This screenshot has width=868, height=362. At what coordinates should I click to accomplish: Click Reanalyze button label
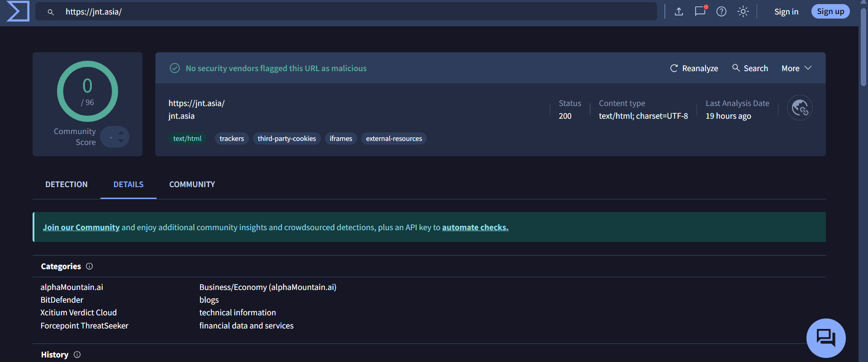pyautogui.click(x=700, y=68)
